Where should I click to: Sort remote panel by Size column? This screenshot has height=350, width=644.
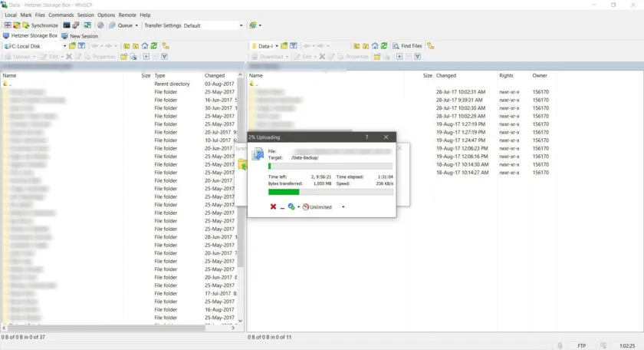(x=427, y=76)
